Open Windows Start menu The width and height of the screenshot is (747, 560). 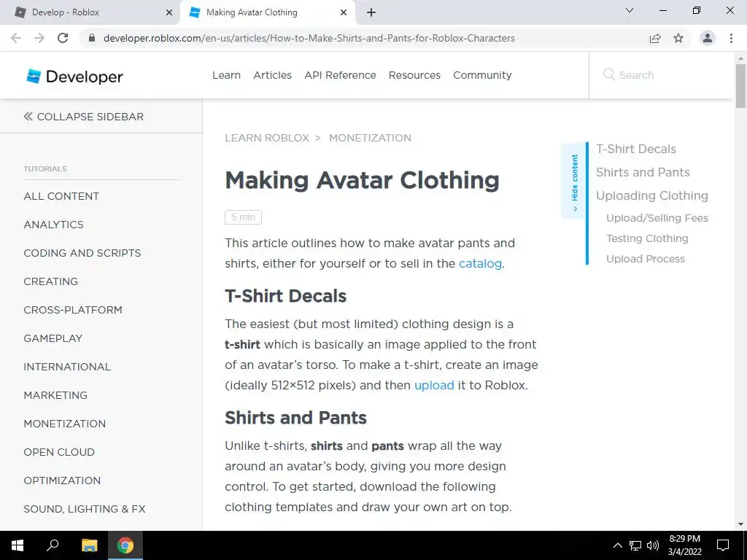click(18, 545)
